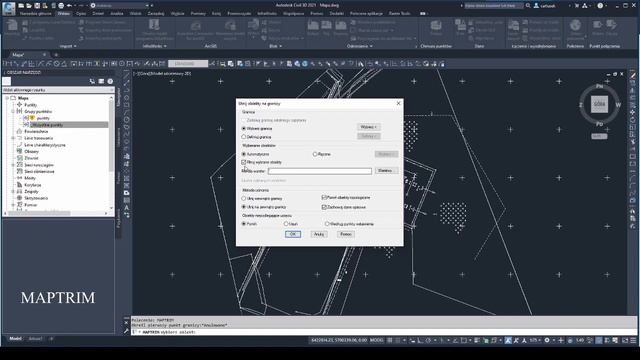
Task: Select the Definiuj granice radio button
Action: coord(244,137)
